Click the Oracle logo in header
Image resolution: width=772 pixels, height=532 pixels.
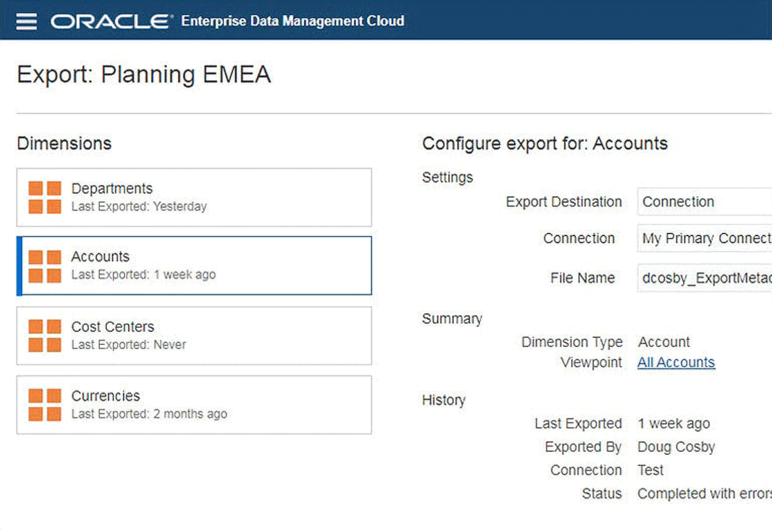click(111, 21)
